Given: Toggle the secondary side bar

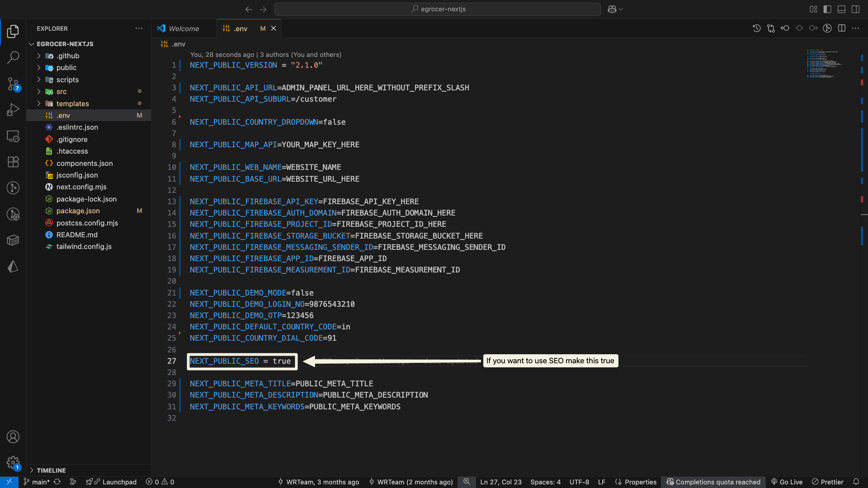Looking at the screenshot, I should [x=855, y=9].
